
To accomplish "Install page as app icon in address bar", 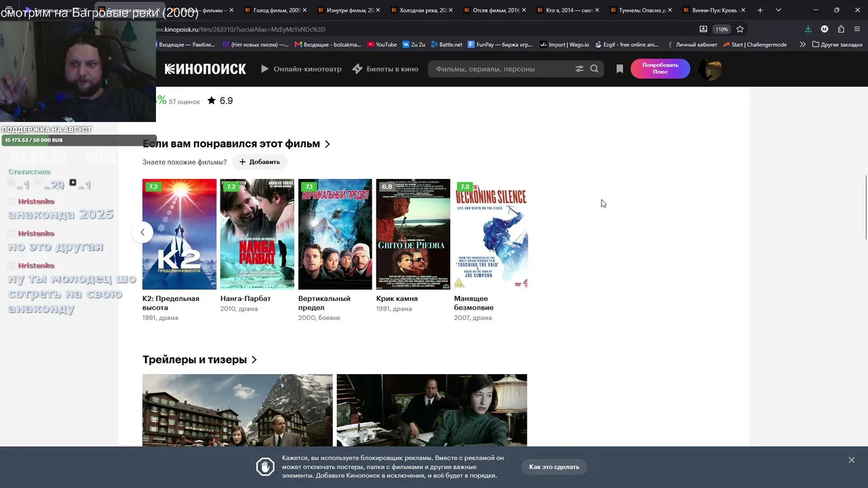I will point(703,29).
